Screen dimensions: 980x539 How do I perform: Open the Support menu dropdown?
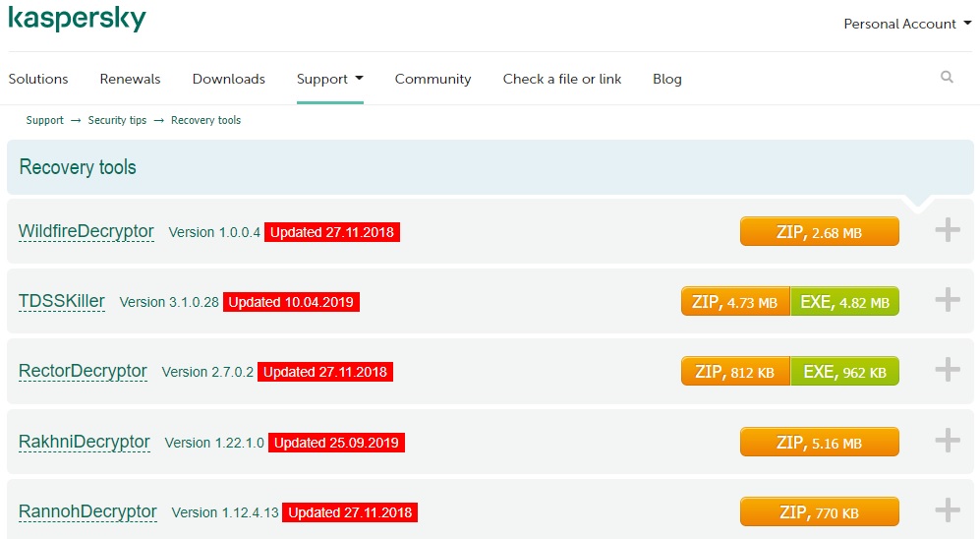(x=330, y=79)
